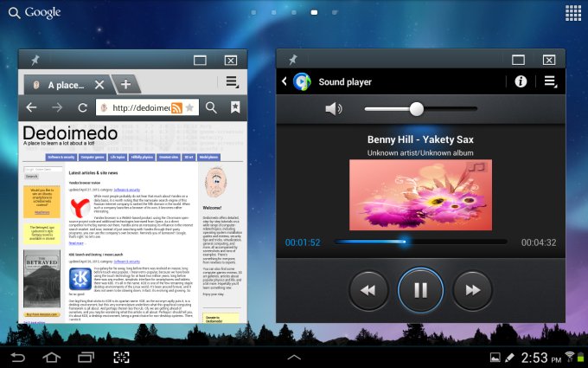Open KDE article category link
Screen dimensions: 588x368
(127, 261)
